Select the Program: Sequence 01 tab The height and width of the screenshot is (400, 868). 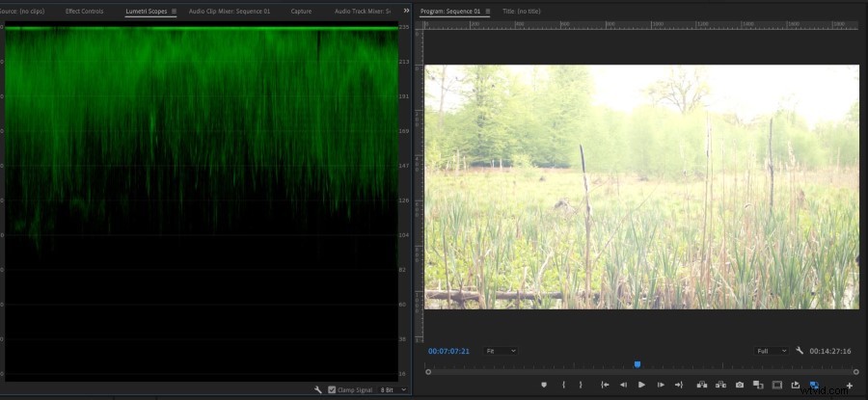(x=450, y=11)
